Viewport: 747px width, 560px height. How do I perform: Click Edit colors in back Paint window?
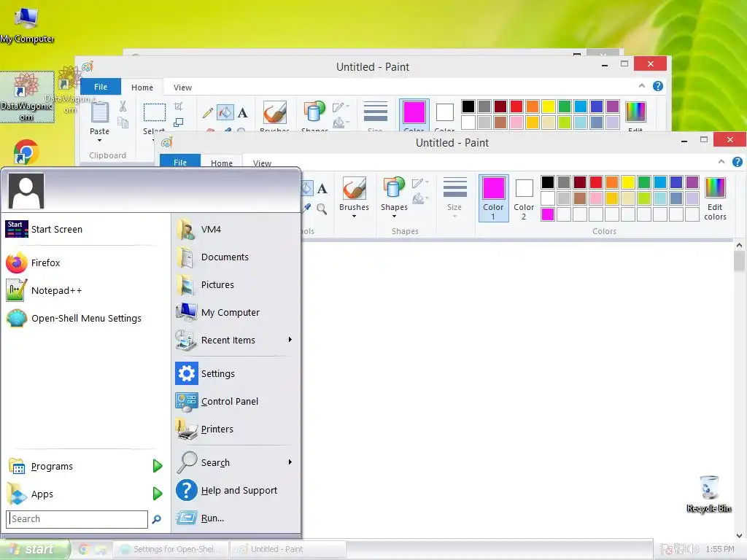[635, 116]
